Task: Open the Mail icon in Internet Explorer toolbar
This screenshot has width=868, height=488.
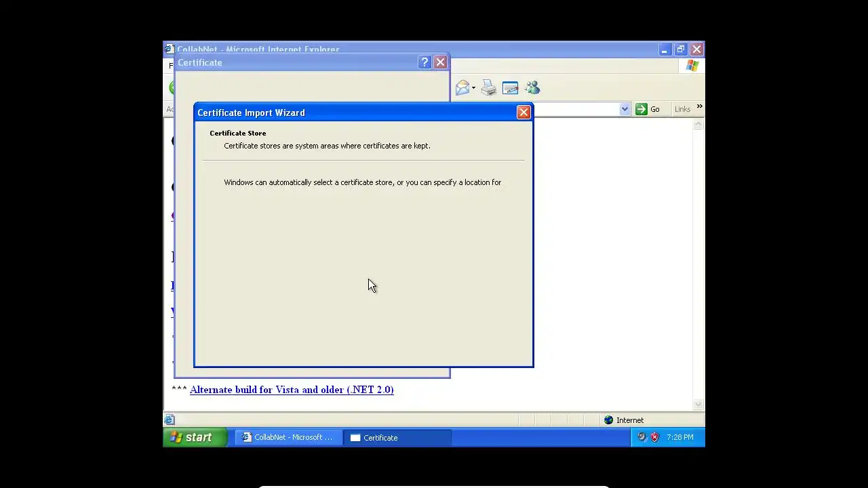Action: [x=462, y=88]
